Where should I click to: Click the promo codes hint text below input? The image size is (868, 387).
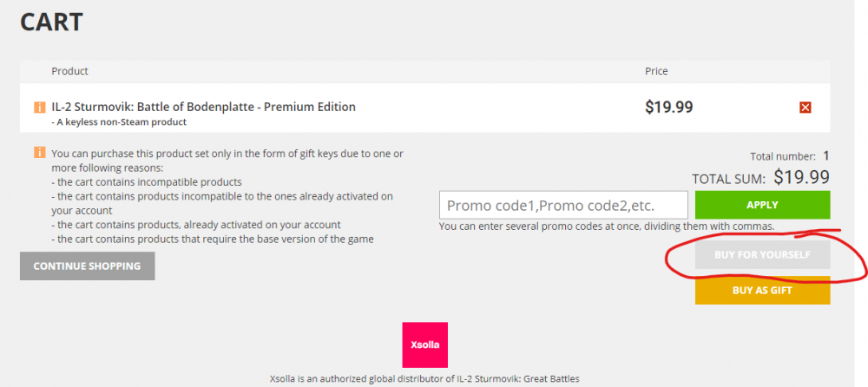click(x=607, y=226)
